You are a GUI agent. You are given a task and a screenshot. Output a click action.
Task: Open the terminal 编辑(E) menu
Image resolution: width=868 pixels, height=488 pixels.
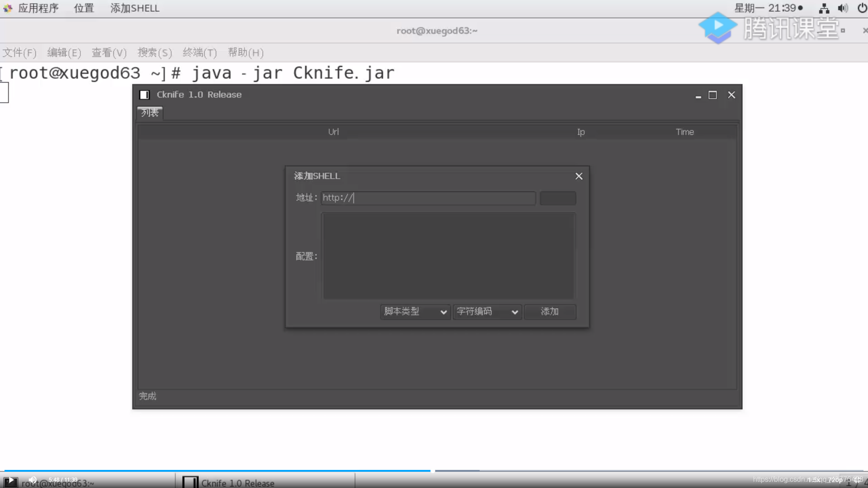(x=64, y=52)
